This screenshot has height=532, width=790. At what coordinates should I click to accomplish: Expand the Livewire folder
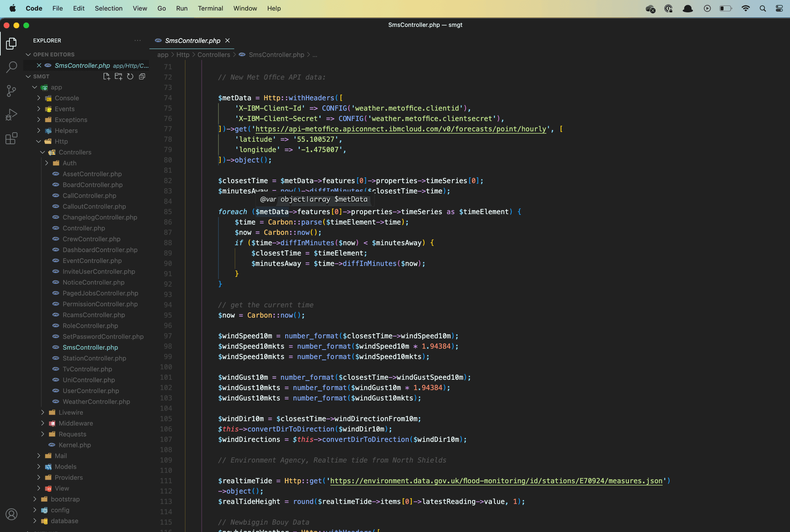coord(70,412)
